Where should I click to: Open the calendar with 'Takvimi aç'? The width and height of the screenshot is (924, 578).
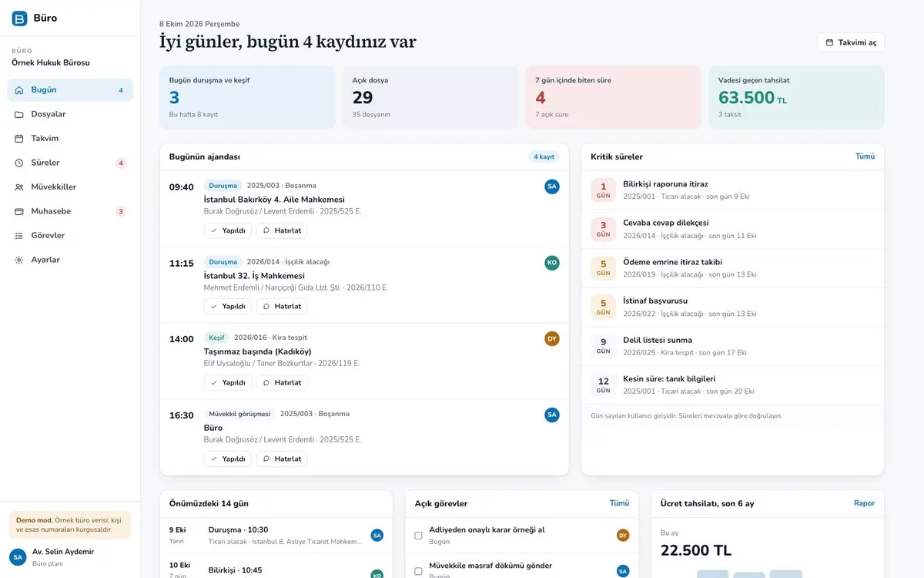pos(851,42)
